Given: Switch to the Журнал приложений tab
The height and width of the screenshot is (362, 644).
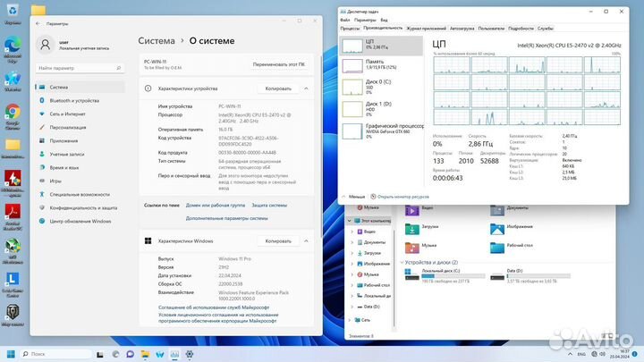Looking at the screenshot, I should point(426,29).
